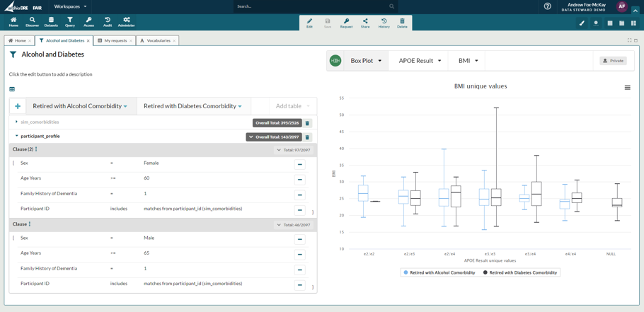
Task: Click the Request key icon
Action: [346, 23]
